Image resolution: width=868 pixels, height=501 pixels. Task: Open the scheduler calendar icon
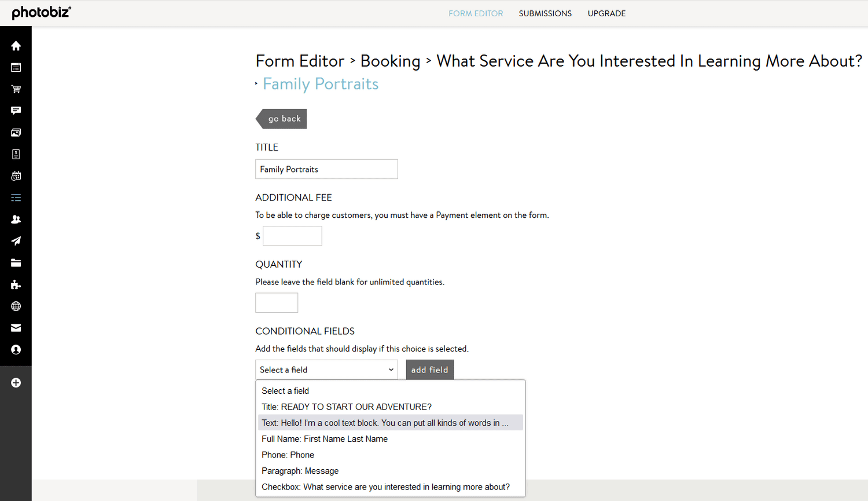[x=16, y=175]
